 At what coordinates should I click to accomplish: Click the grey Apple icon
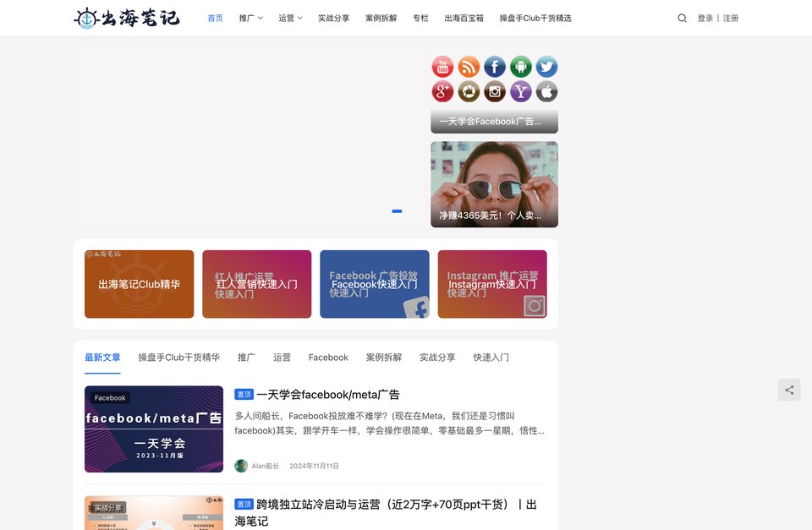[x=546, y=91]
